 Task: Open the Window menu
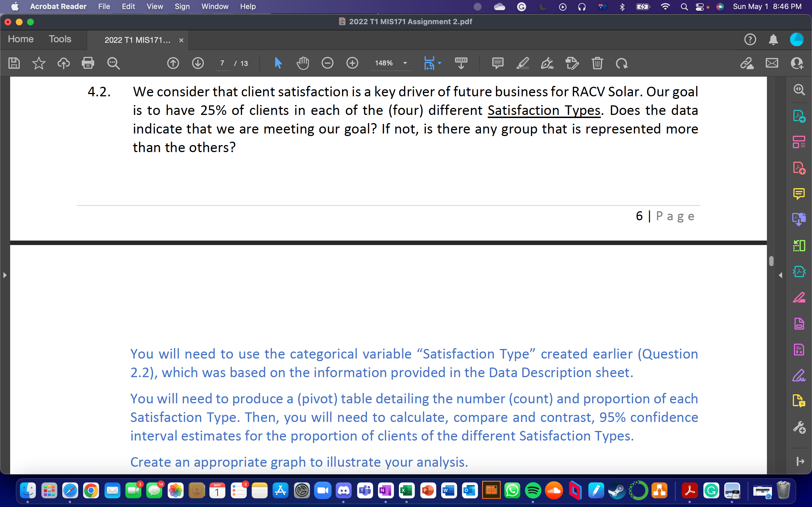tap(215, 6)
